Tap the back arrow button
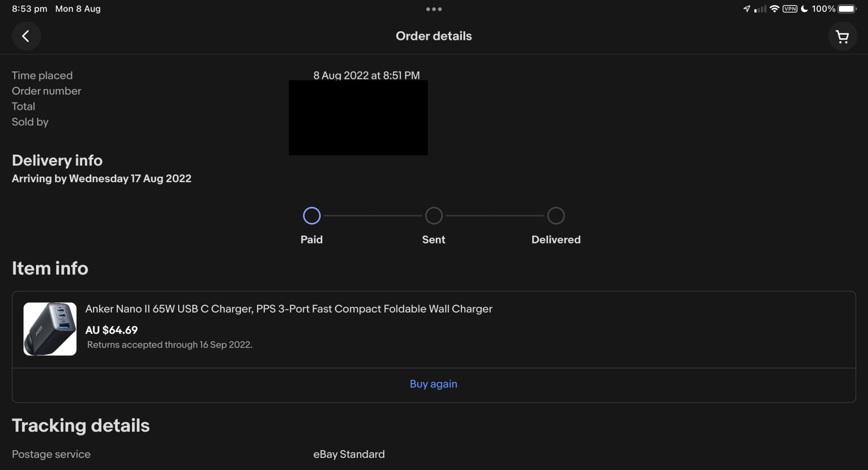This screenshot has width=868, height=470. click(26, 36)
